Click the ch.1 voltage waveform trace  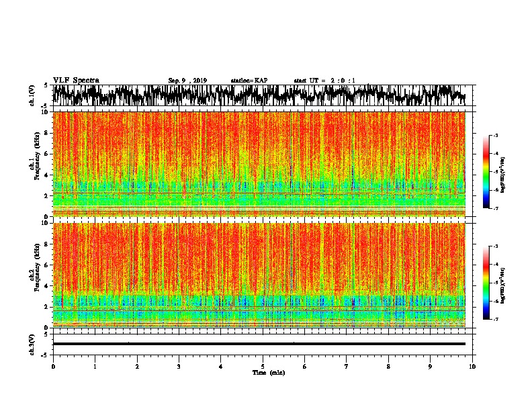(259, 95)
